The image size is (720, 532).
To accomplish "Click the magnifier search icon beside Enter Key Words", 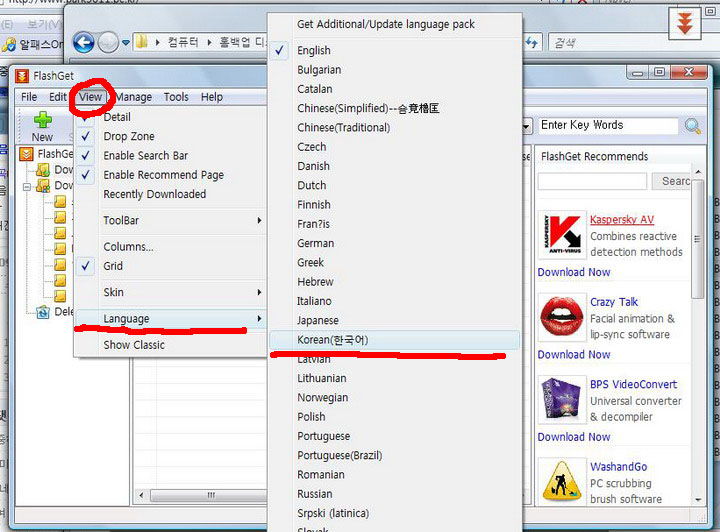I will [x=692, y=126].
